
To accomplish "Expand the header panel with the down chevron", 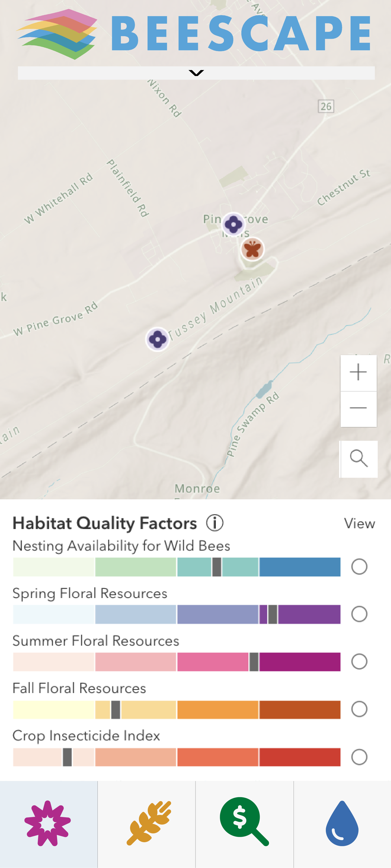I will pos(196,73).
